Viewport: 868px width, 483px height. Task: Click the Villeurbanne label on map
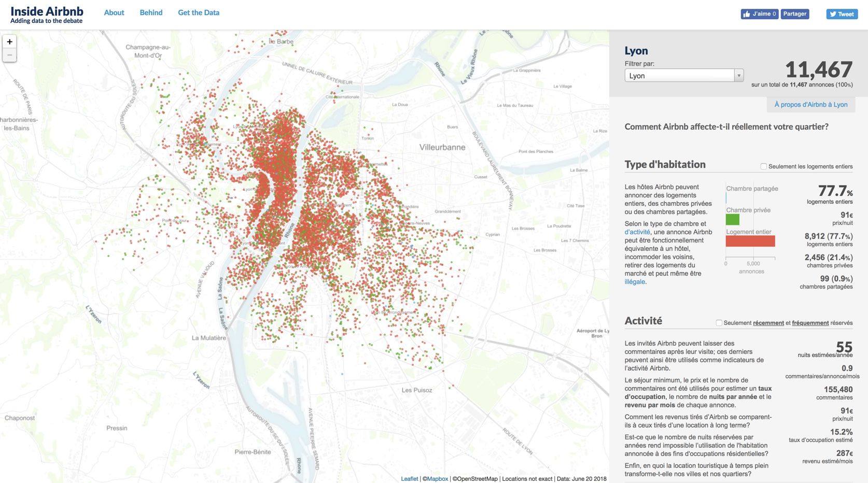(442, 147)
